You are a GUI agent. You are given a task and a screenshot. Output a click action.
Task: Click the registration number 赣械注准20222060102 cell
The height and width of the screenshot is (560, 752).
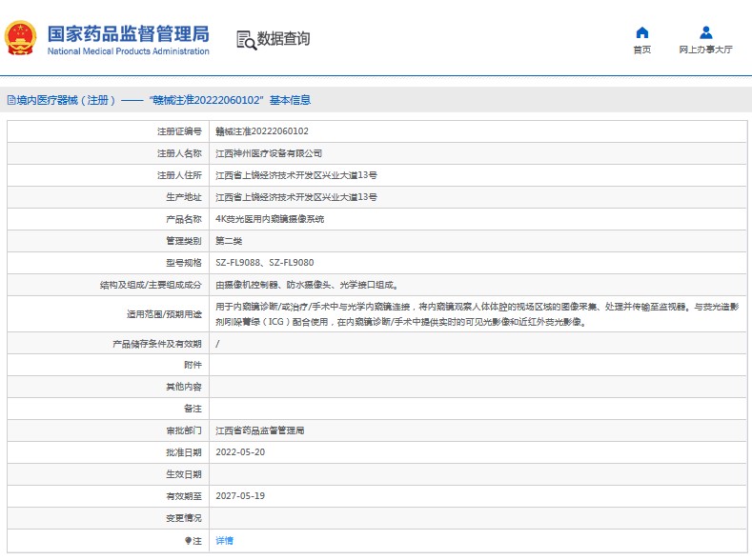pos(261,131)
